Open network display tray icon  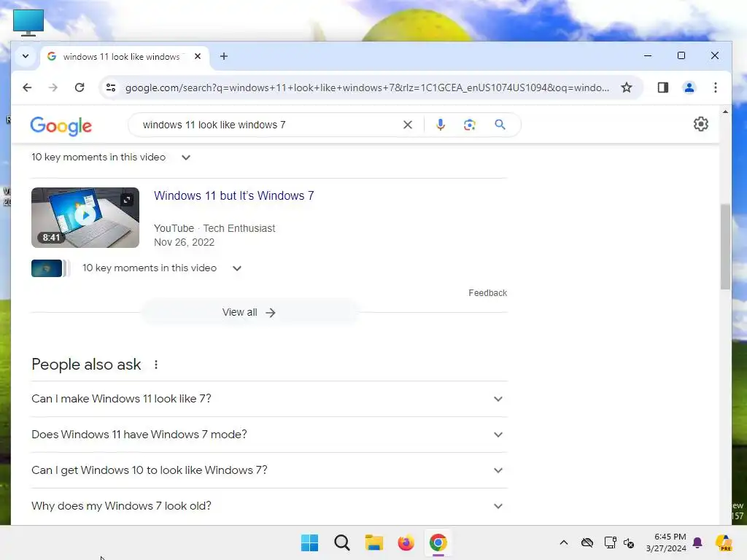(x=611, y=542)
